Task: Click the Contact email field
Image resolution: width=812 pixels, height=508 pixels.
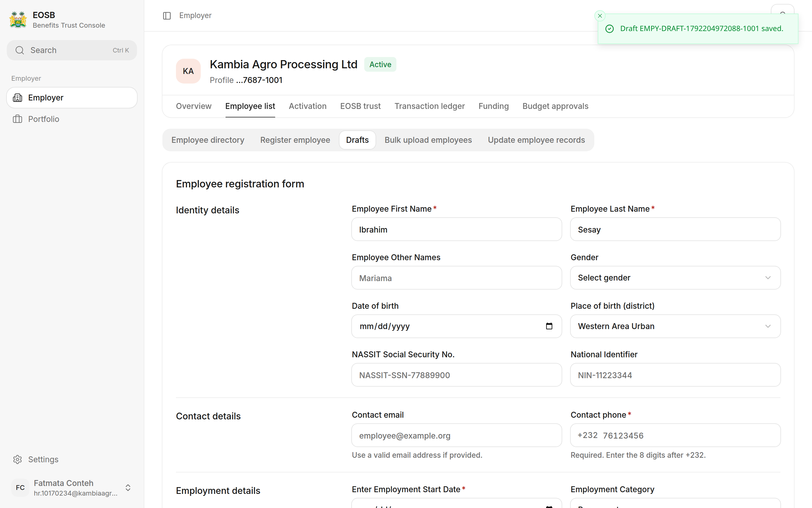Action: pyautogui.click(x=456, y=435)
